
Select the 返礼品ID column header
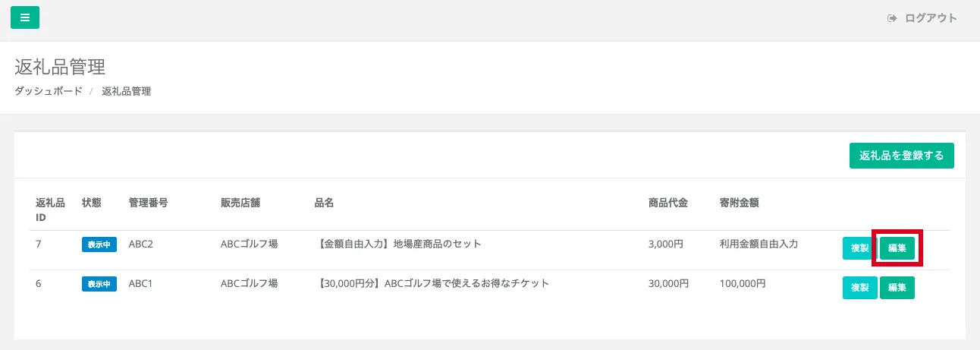[x=50, y=210]
